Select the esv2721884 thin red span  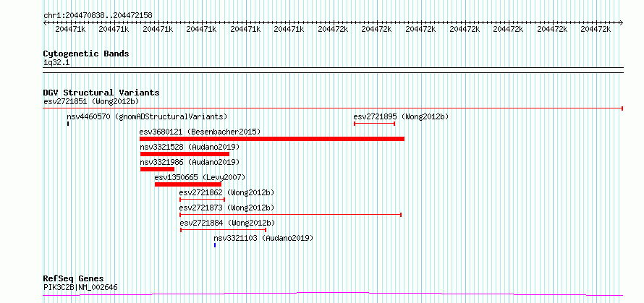[224, 230]
